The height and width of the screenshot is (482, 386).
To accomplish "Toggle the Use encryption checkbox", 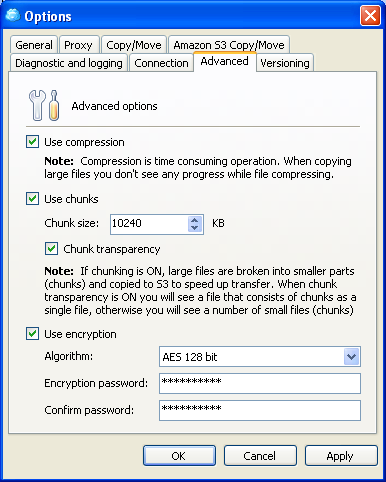I will click(x=32, y=334).
